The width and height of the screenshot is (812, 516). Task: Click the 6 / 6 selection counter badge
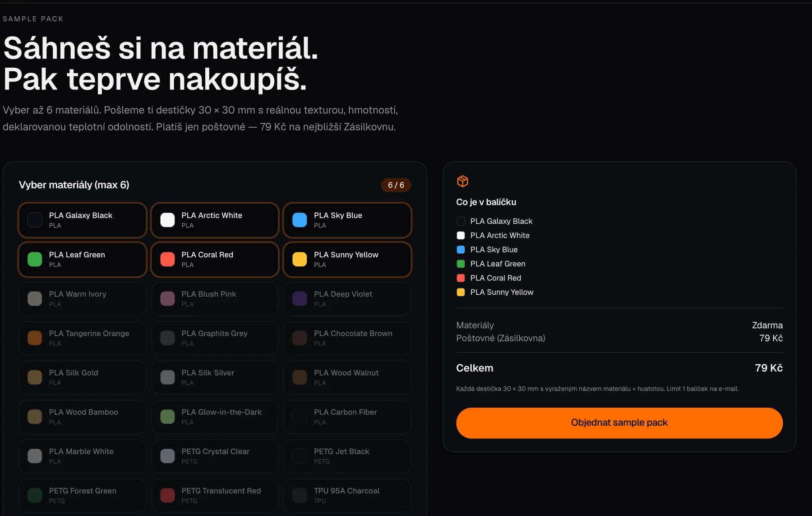(x=396, y=185)
